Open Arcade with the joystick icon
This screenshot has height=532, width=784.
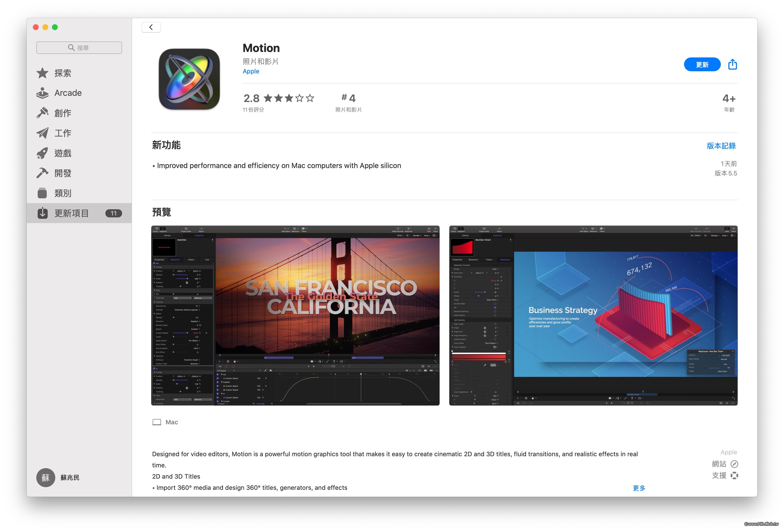pyautogui.click(x=67, y=93)
